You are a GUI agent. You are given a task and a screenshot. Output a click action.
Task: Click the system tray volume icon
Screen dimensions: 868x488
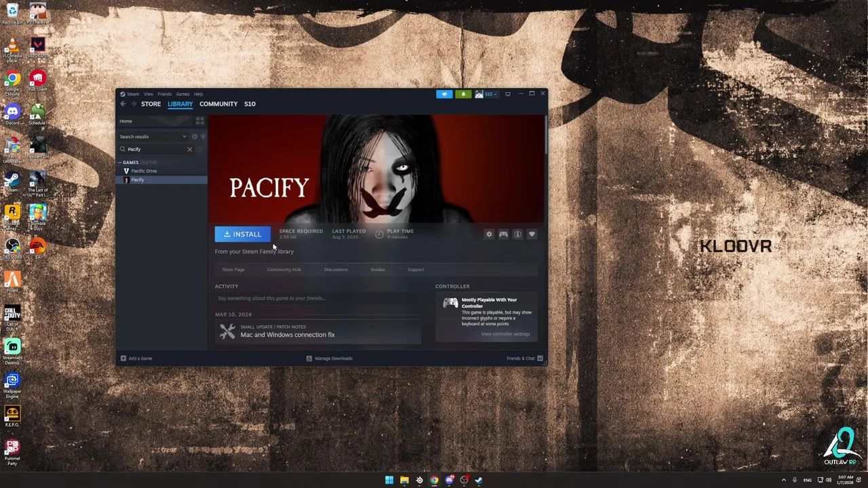click(828, 481)
